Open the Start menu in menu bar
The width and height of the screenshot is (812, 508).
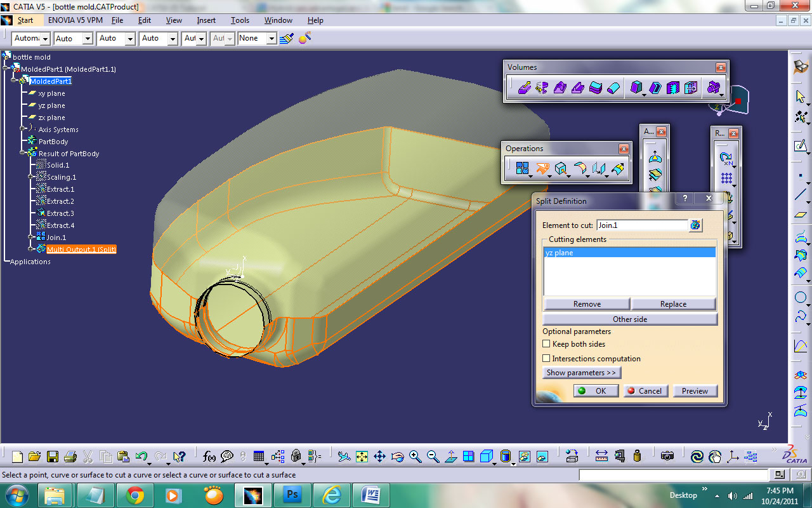coord(25,20)
